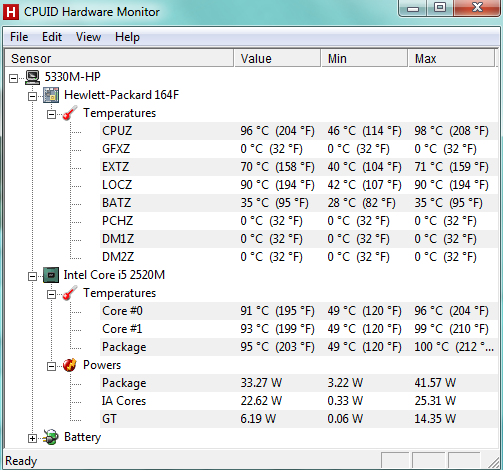The height and width of the screenshot is (470, 503).
Task: Select the Hewlett-Packard 164F label
Action: coord(121,95)
